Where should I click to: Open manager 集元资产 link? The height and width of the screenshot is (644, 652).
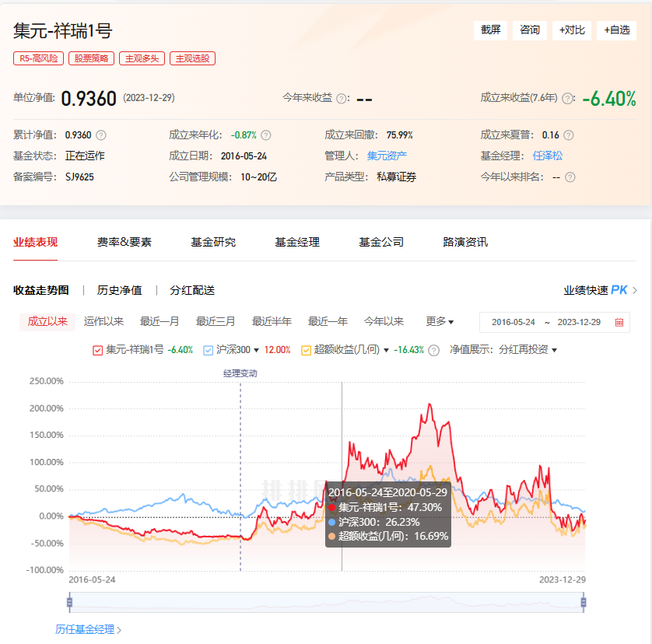click(x=387, y=156)
